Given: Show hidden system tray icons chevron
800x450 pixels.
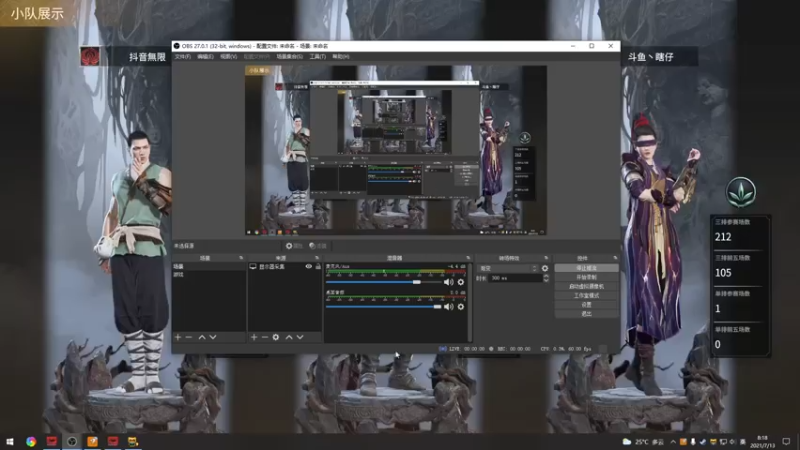Looking at the screenshot, I should (673, 442).
